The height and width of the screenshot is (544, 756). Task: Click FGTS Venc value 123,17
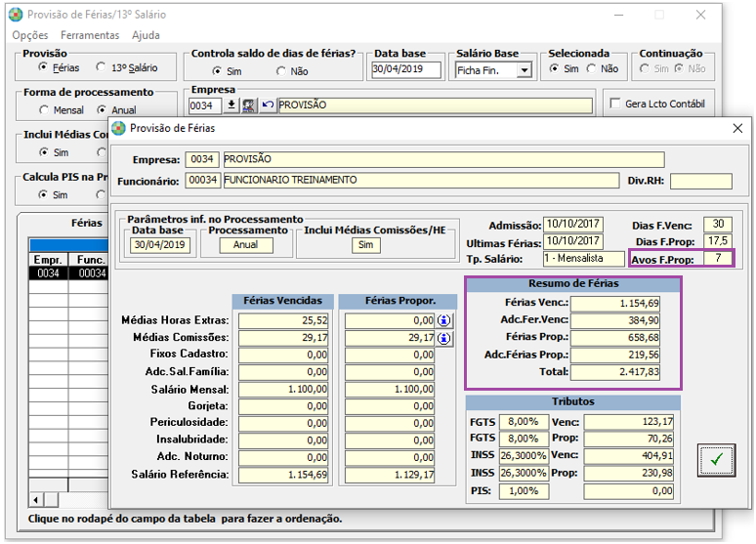click(x=629, y=422)
